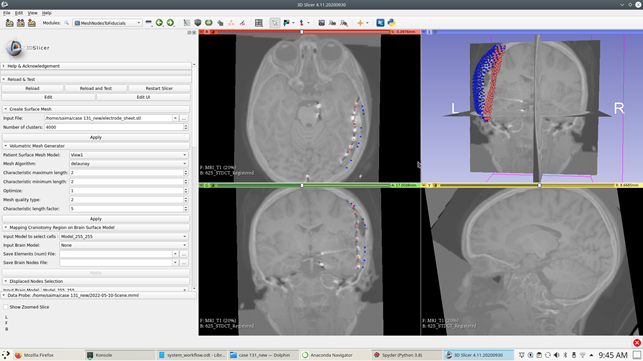The height and width of the screenshot is (361, 643).
Task: Click the Reload and Test button
Action: 96,88
